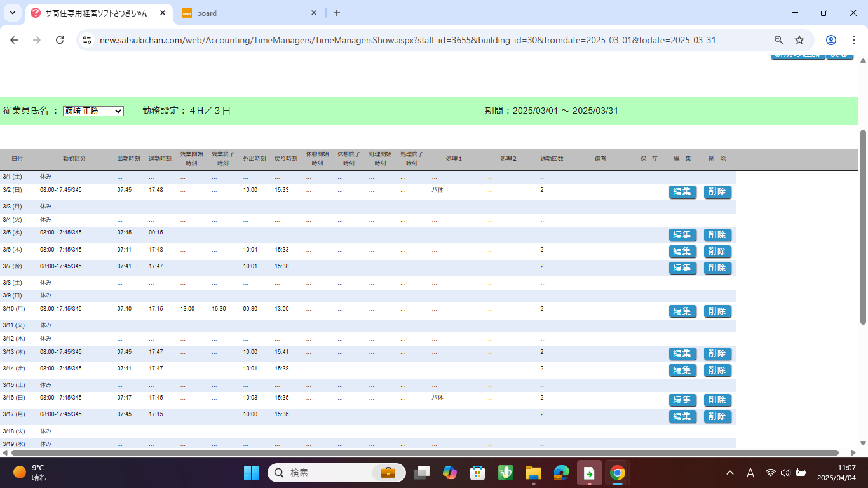The height and width of the screenshot is (488, 868).
Task: Click the browser back arrow
Action: point(14,40)
